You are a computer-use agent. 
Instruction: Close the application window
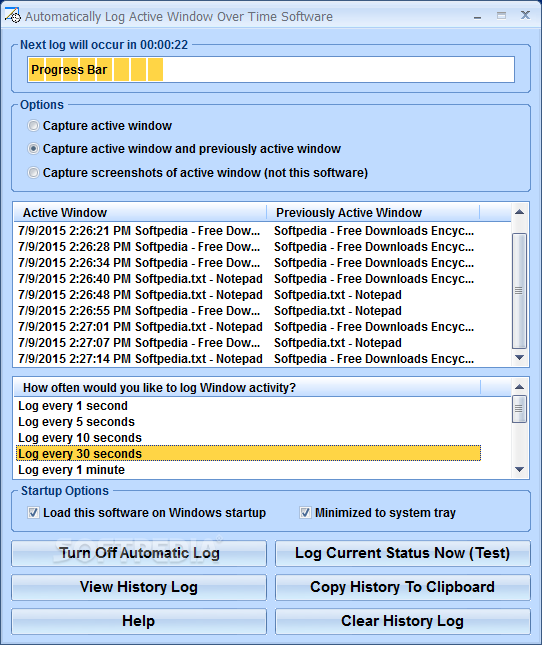point(525,16)
